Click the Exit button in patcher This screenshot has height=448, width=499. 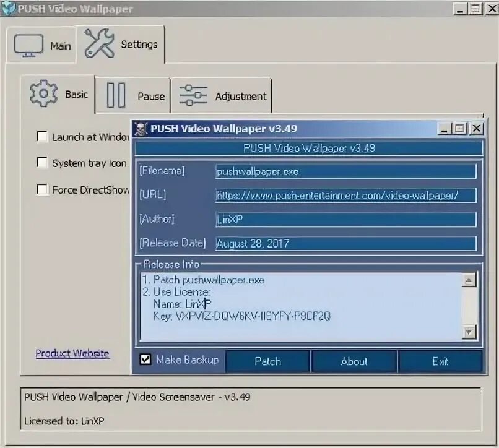point(440,361)
